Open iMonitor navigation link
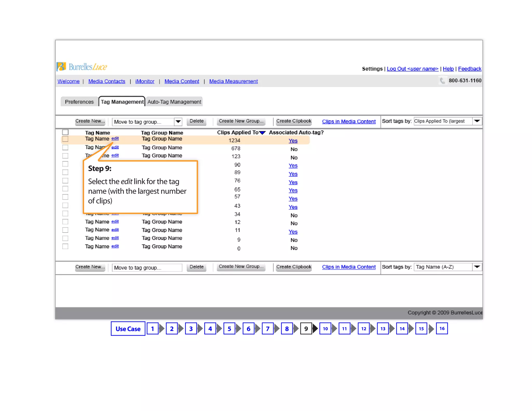The width and height of the screenshot is (532, 411). coord(145,81)
